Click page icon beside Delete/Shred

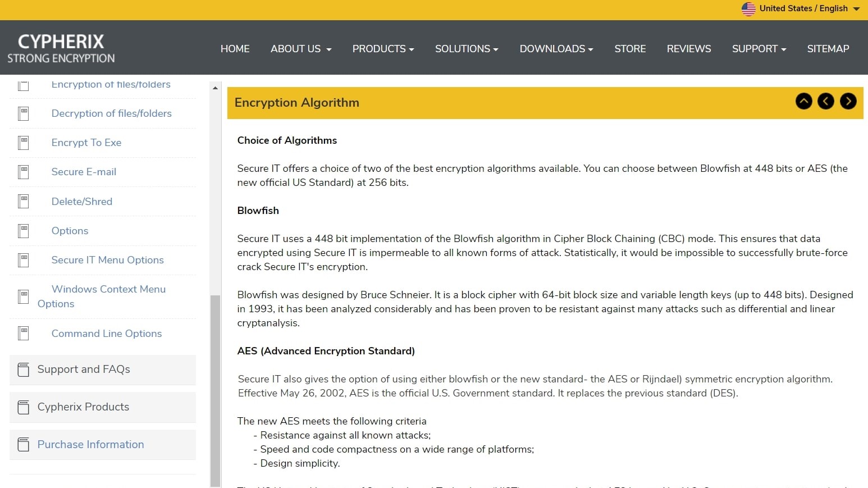pos(24,201)
